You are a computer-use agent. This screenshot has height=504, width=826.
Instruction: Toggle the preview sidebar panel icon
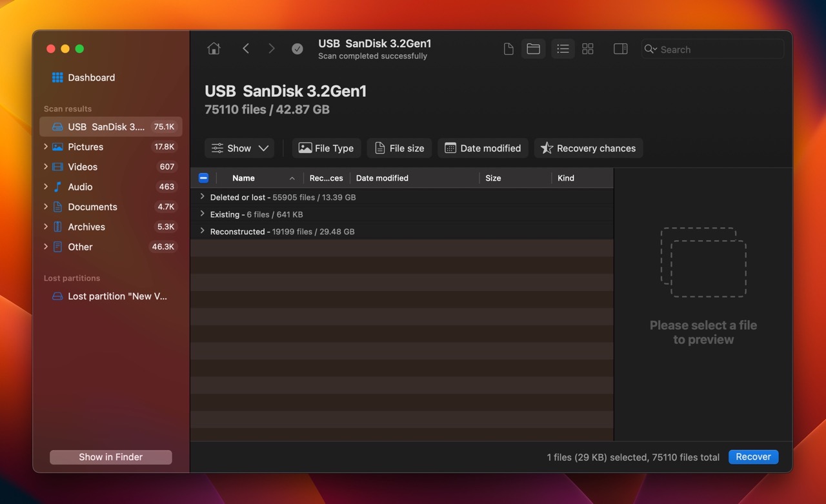click(621, 49)
